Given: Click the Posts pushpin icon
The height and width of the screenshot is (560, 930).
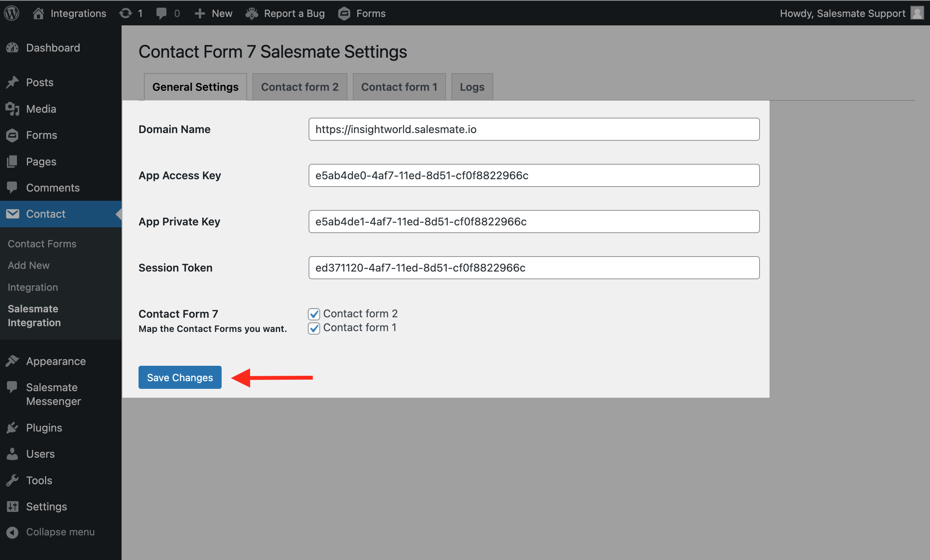Looking at the screenshot, I should (x=12, y=82).
